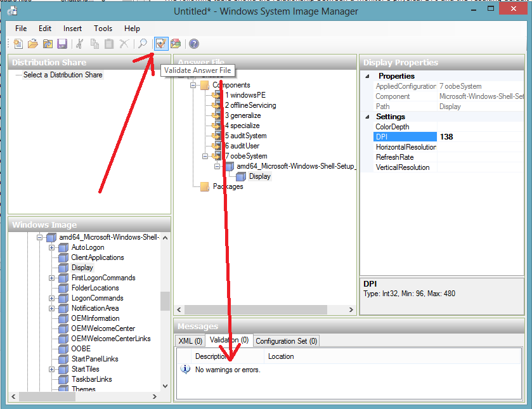Select ClientApplications in Windows Image tree
The image size is (532, 409).
coord(98,257)
